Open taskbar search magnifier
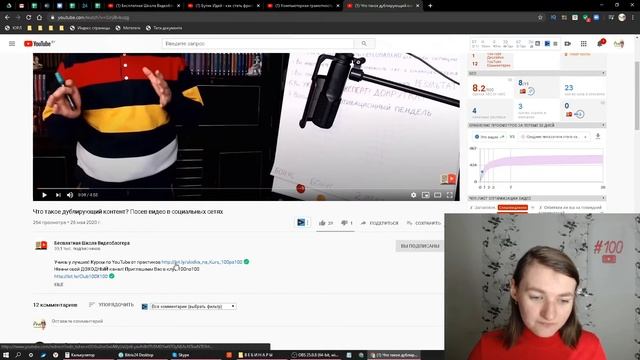This screenshot has width=640, height=360. tap(18, 355)
